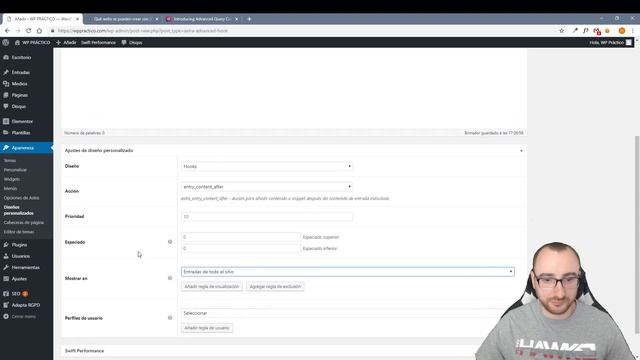Click the Espaciado superior input

click(x=241, y=237)
